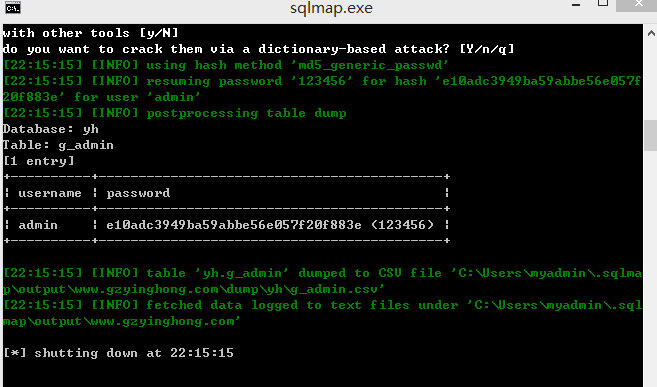This screenshot has width=657, height=387.
Task: Click the 'md5_generic_passwd' hash method text
Action: [x=373, y=65]
